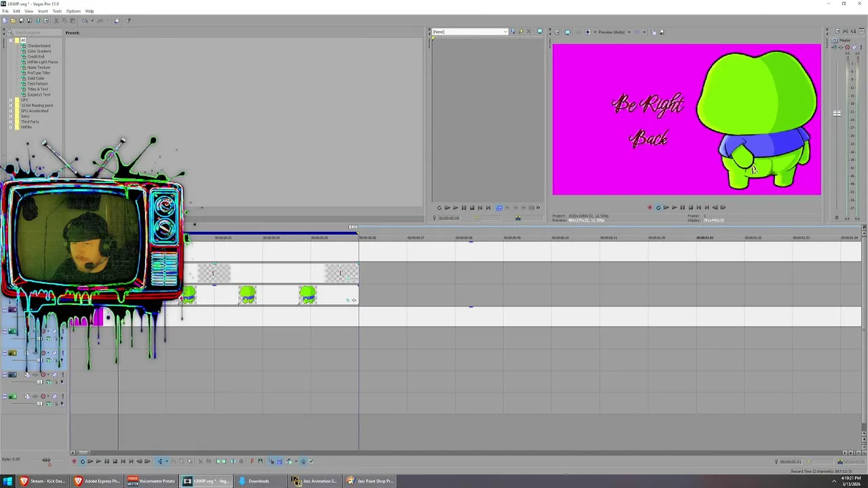Click Go to End in timeline transport
This screenshot has width=868, height=488.
[131, 462]
